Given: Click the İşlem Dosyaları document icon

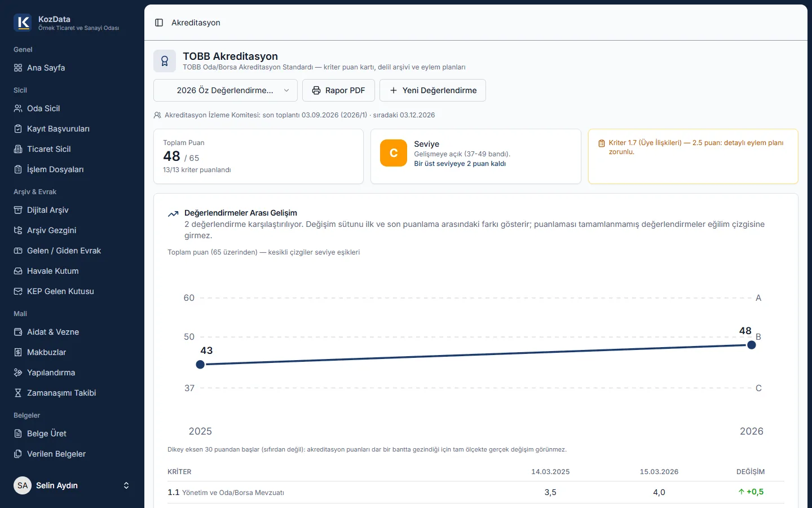Looking at the screenshot, I should point(18,169).
